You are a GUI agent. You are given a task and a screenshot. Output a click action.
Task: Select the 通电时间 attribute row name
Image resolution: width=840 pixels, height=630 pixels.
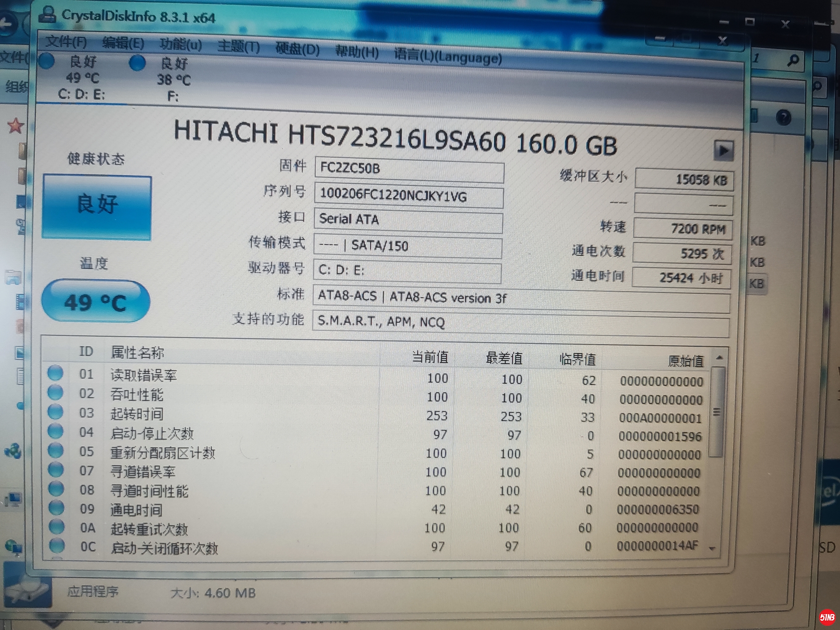pos(136,510)
